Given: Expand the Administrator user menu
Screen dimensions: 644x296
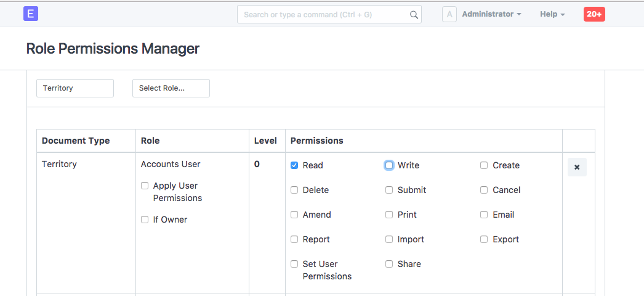Looking at the screenshot, I should click(491, 14).
